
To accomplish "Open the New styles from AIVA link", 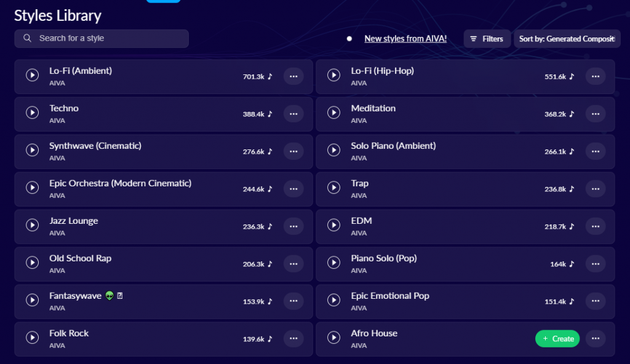I will coord(405,39).
